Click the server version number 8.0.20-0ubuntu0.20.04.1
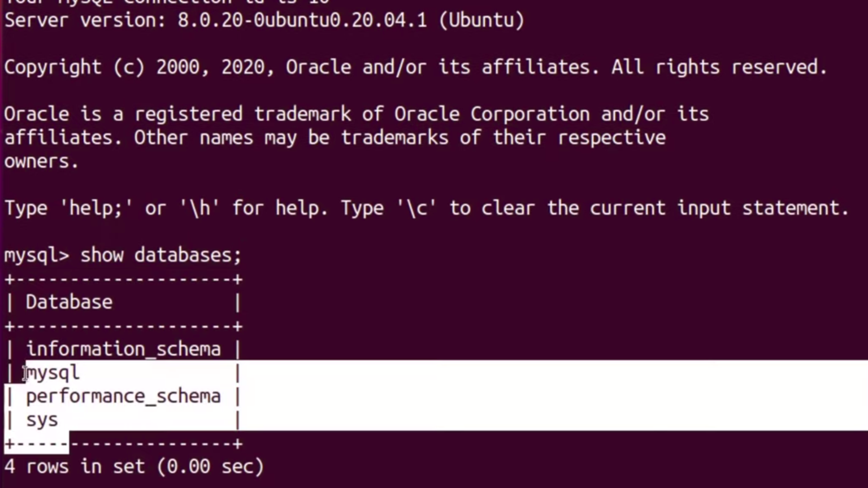The image size is (868, 488). (302, 20)
